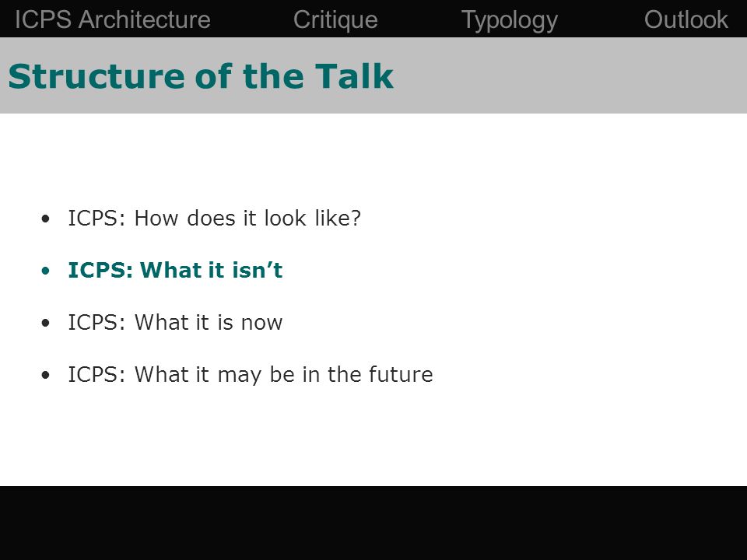Click the highlighted 'ICPS: What it isn't' item
Screen dimensions: 747x560
click(x=175, y=270)
